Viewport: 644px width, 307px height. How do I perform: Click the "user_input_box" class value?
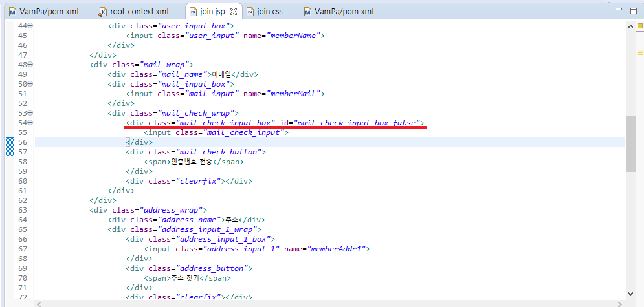(x=193, y=26)
